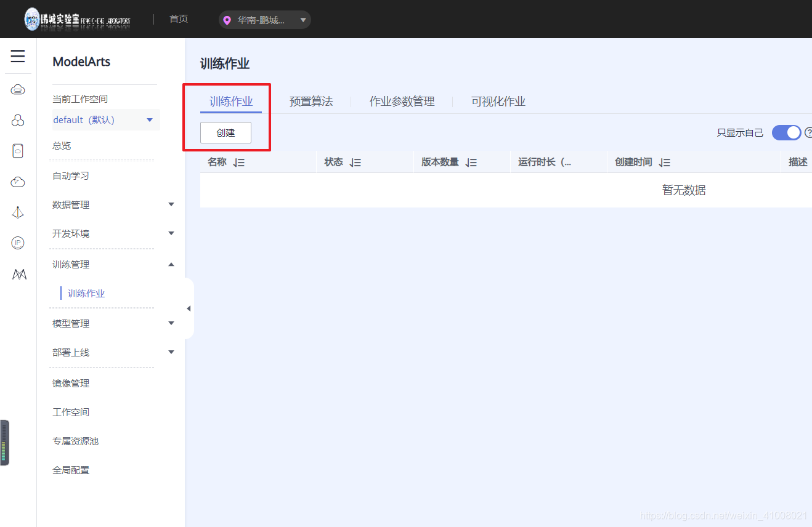Open 总览 in the side menu
Screen dimensions: 812x527
[x=62, y=146]
